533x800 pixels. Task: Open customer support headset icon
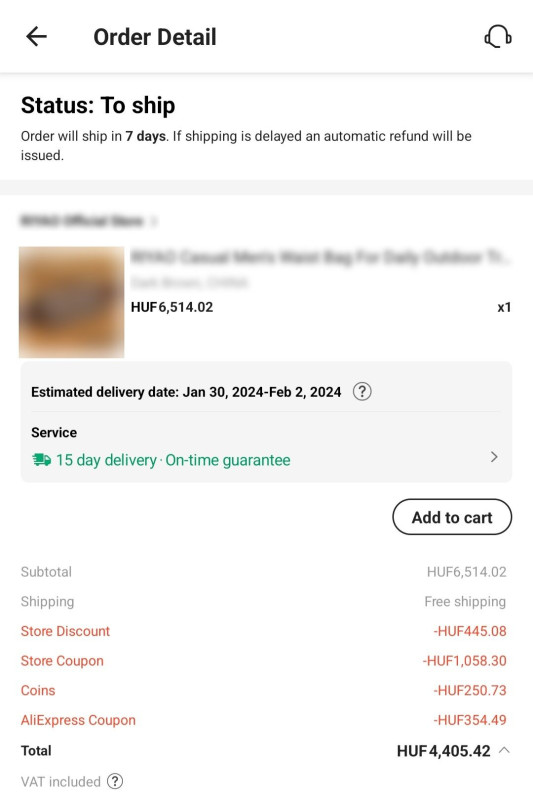pyautogui.click(x=498, y=37)
